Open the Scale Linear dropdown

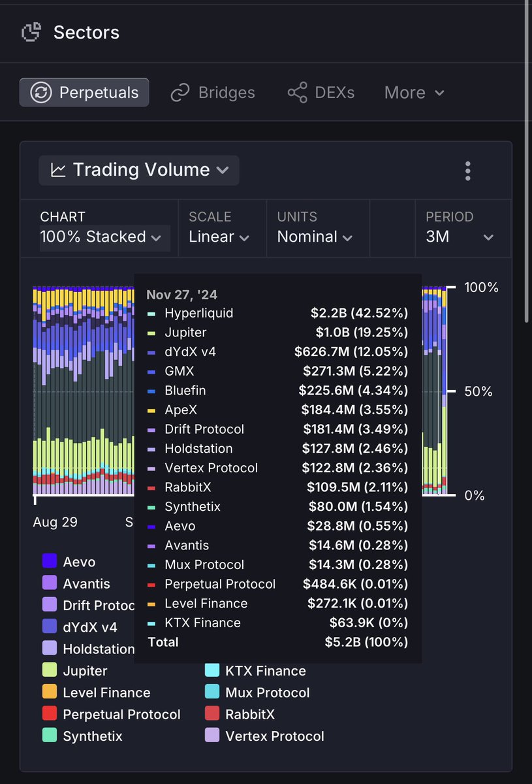219,237
